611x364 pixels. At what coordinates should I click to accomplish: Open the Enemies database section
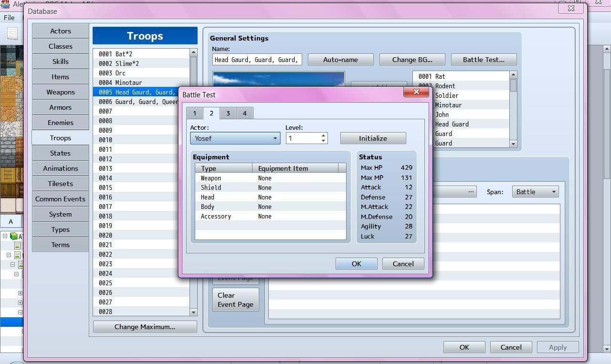pos(60,123)
